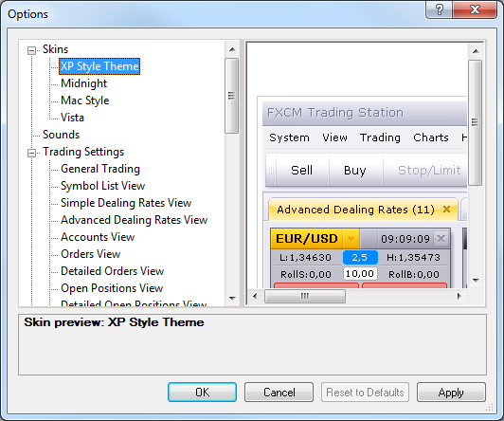Click preview pane scroll left arrow
The image size is (504, 421).
coord(255,296)
